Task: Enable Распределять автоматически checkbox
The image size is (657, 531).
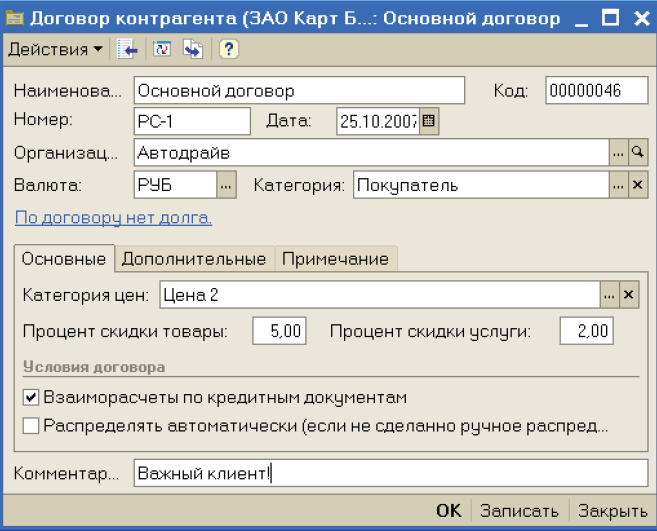Action: (31, 426)
